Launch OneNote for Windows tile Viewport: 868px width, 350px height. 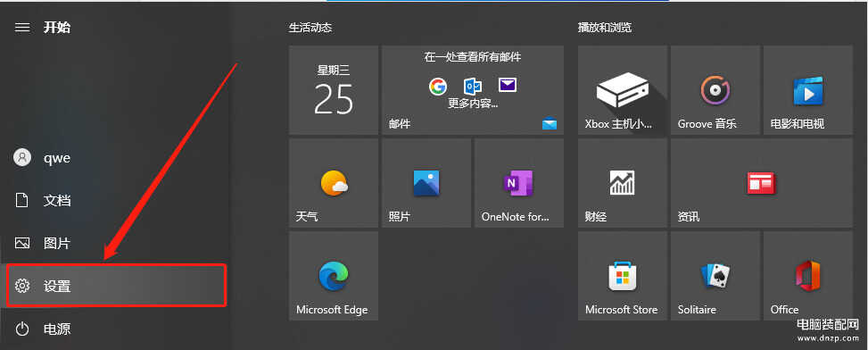[x=519, y=183]
